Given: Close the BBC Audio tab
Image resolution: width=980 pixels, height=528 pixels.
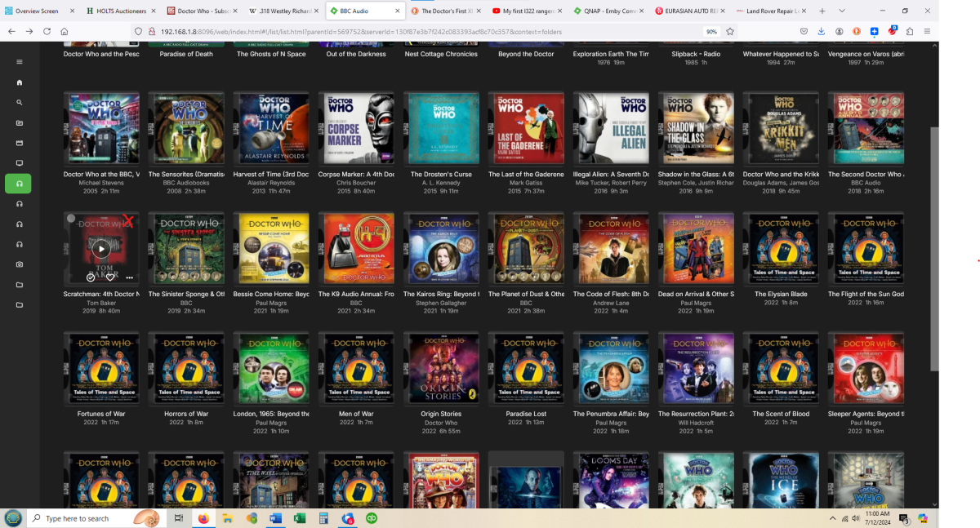Looking at the screenshot, I should [x=397, y=11].
